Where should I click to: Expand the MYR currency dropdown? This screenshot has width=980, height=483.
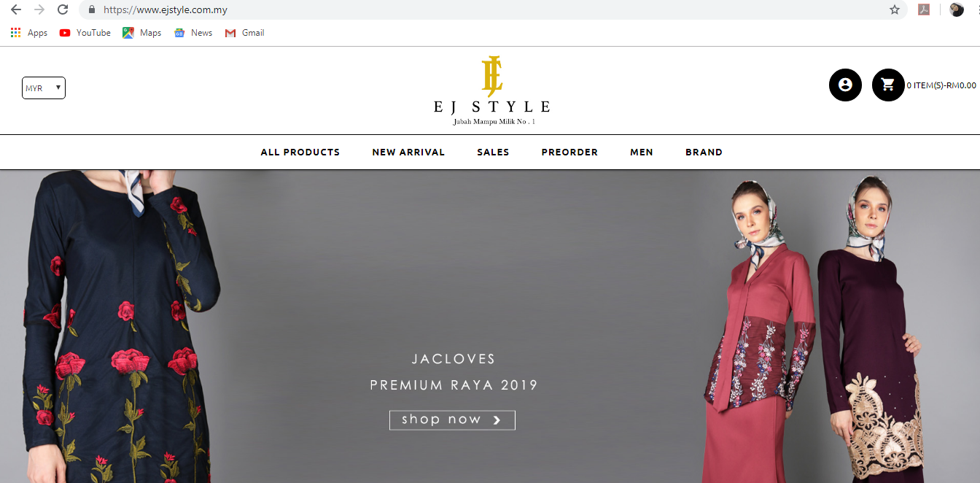point(44,88)
